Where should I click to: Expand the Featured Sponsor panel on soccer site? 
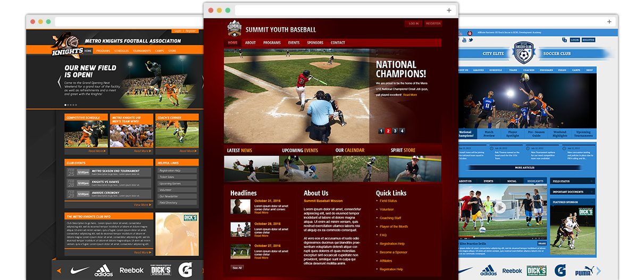click(573, 202)
